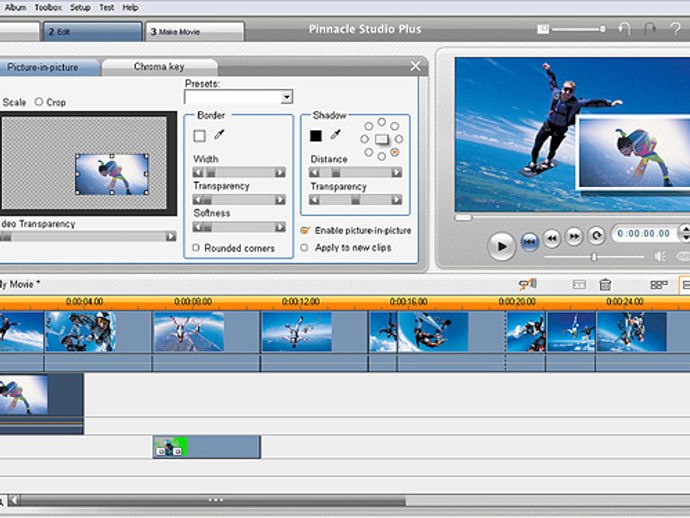Click the fast reverse button
Image resolution: width=690 pixels, height=518 pixels.
click(552, 238)
